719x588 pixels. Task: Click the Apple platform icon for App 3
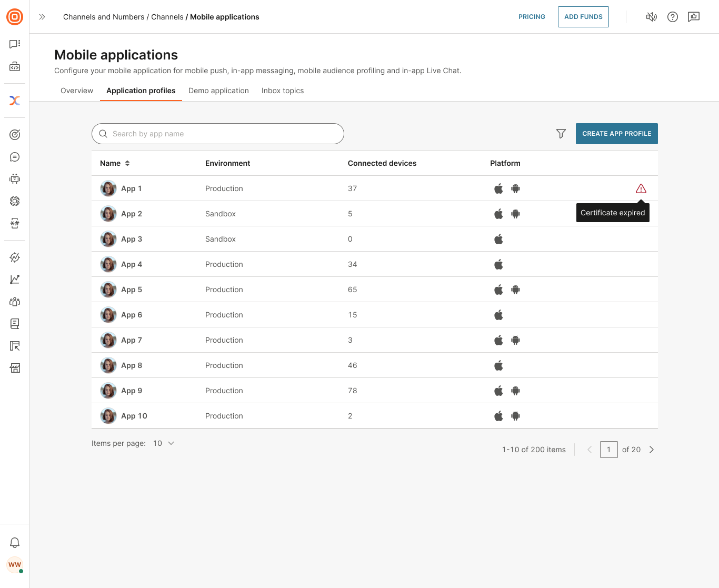pyautogui.click(x=498, y=238)
